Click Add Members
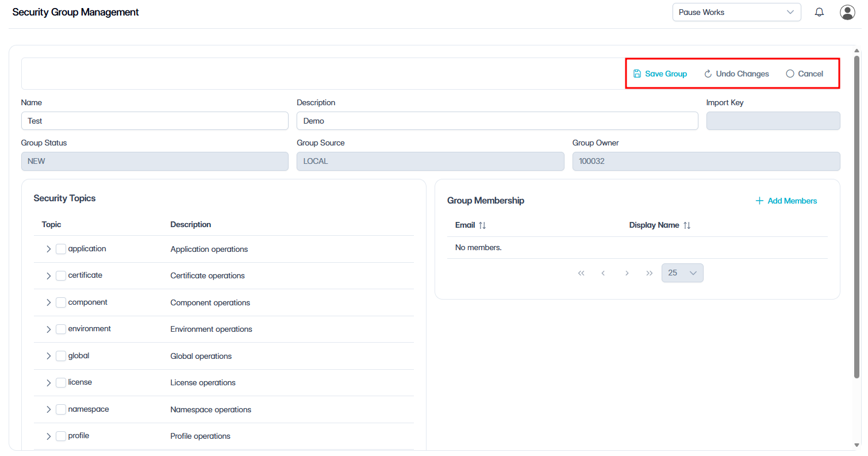Viewport: 868px width, 456px height. click(786, 201)
